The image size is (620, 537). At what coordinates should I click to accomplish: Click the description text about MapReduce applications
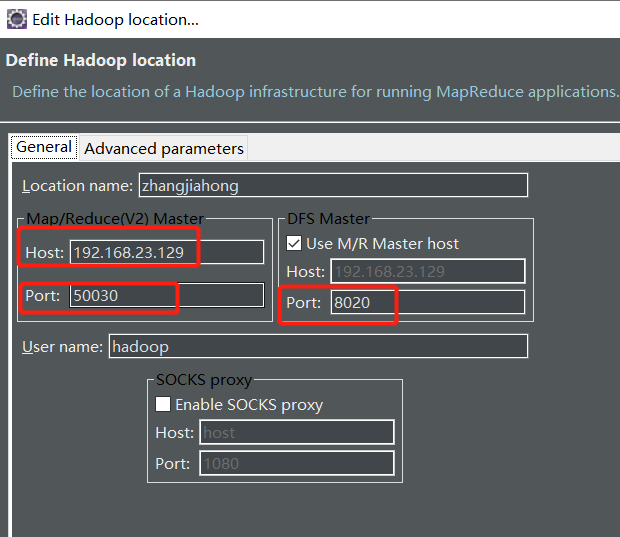(x=315, y=92)
